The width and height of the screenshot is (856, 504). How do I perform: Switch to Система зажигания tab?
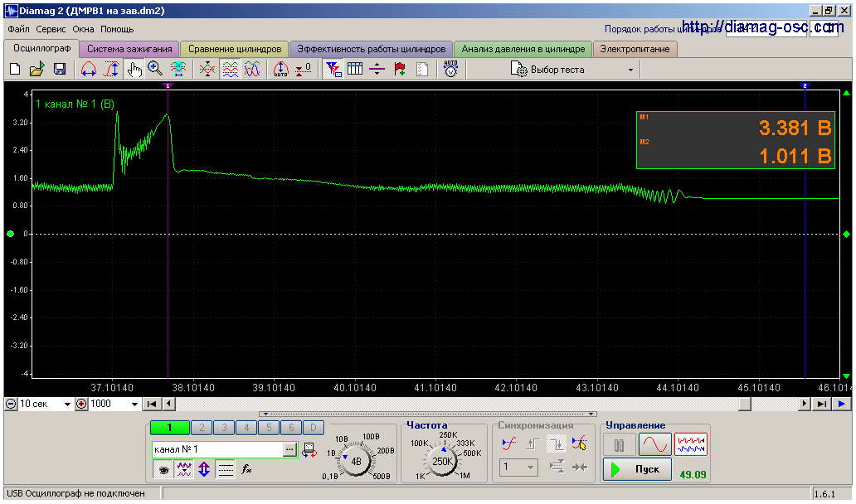[x=129, y=49]
